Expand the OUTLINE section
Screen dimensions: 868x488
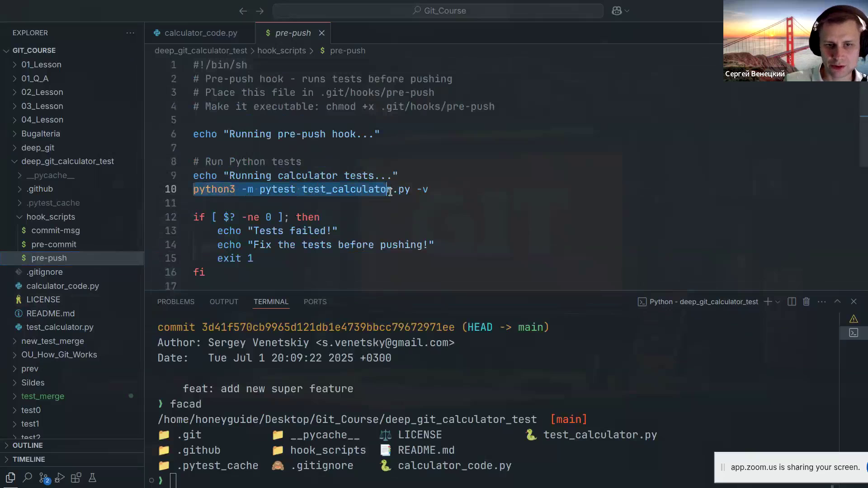pyautogui.click(x=27, y=445)
